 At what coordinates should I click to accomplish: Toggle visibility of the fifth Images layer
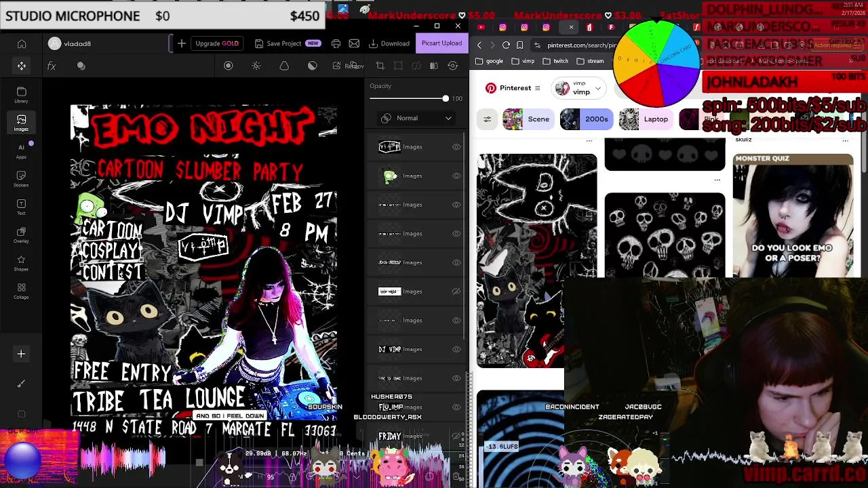456,262
